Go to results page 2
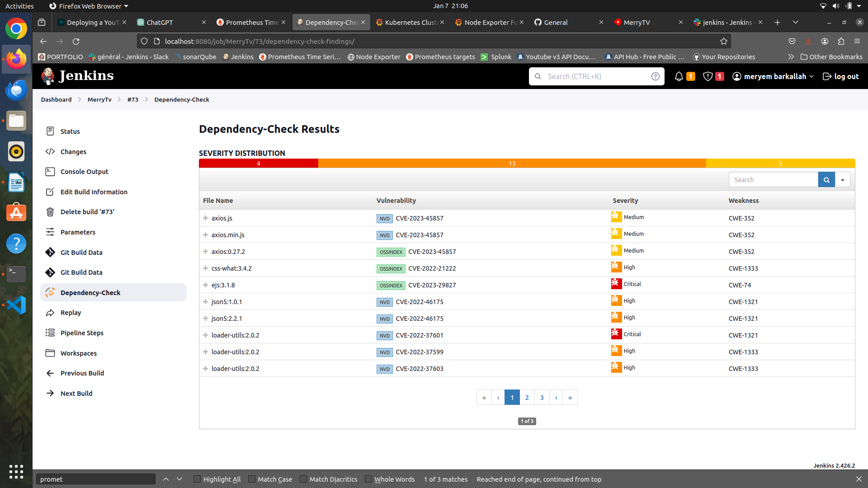Screen dimensions: 868x488 (x=527, y=398)
